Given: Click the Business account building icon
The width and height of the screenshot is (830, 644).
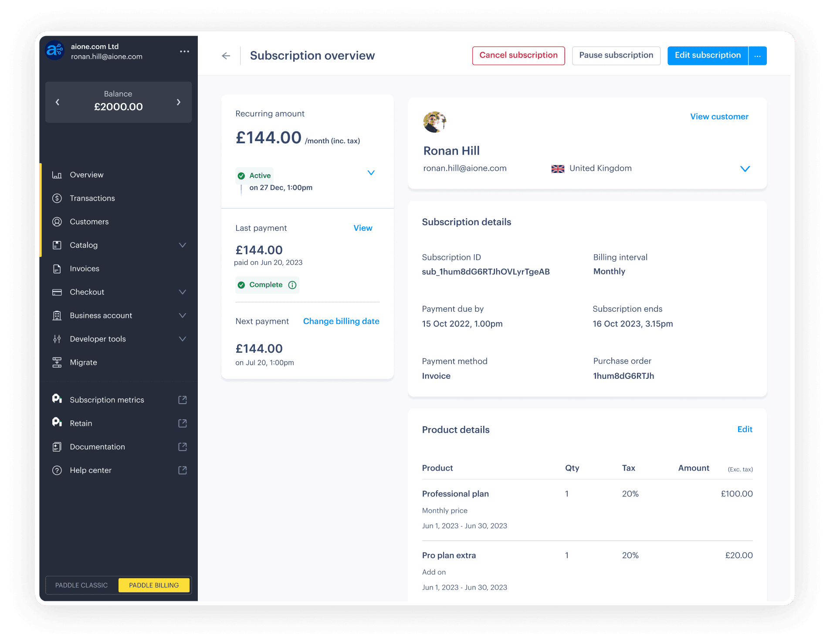Looking at the screenshot, I should click(57, 316).
